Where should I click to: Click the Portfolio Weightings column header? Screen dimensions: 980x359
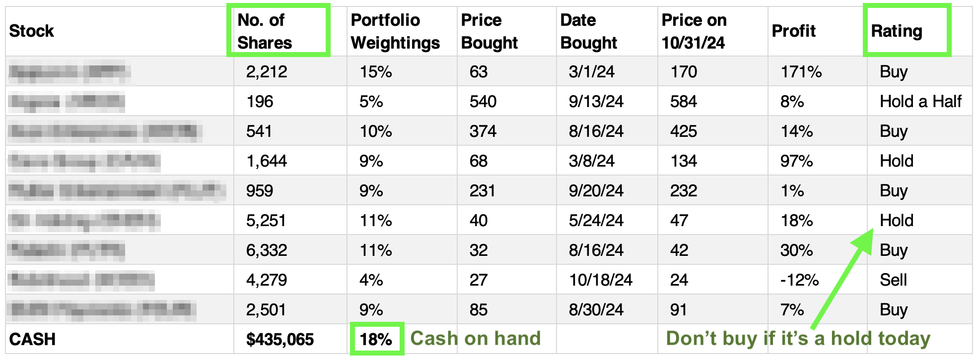click(x=395, y=31)
